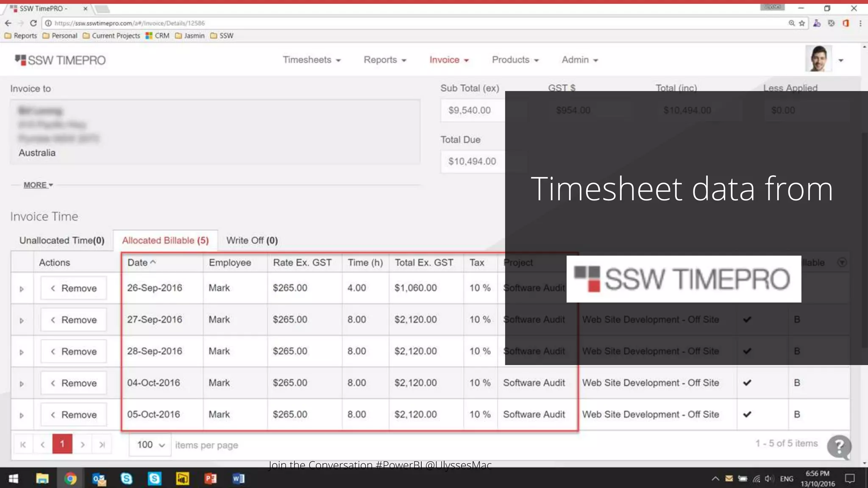
Task: Expand the 27-Sep-2016 row details
Action: [22, 321]
